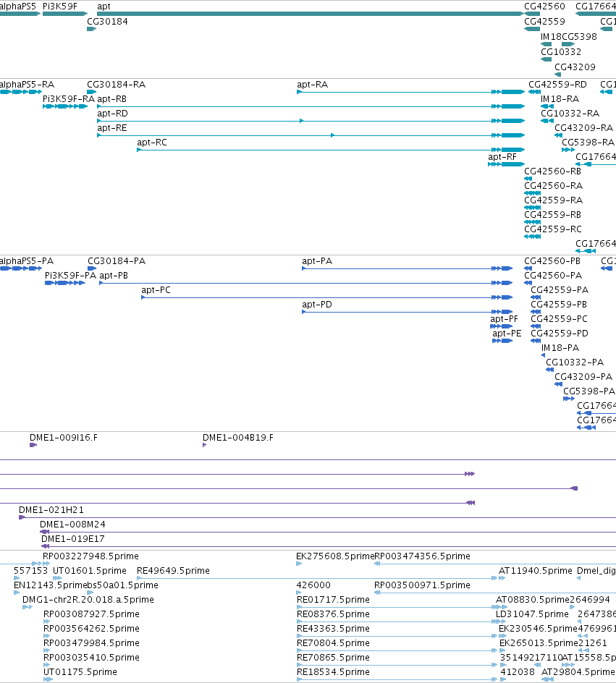Click the CG30184-PA protein label
Screen dimensions: 616x683
click(117, 261)
